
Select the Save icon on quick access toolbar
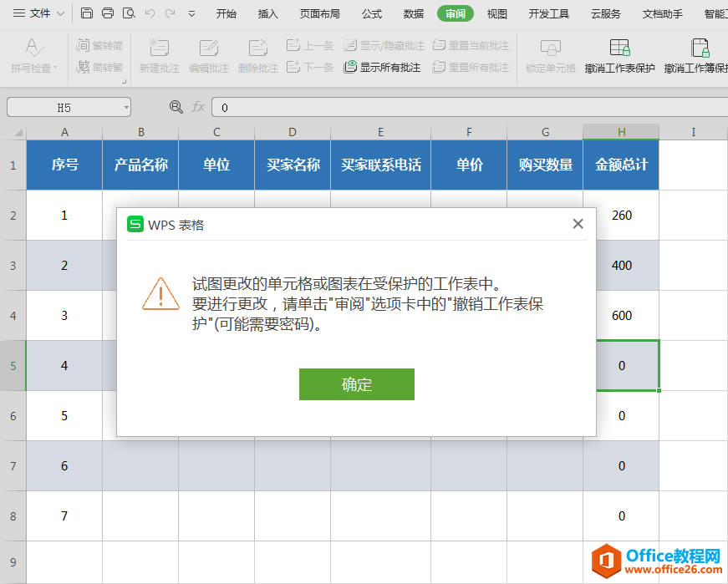(x=87, y=13)
